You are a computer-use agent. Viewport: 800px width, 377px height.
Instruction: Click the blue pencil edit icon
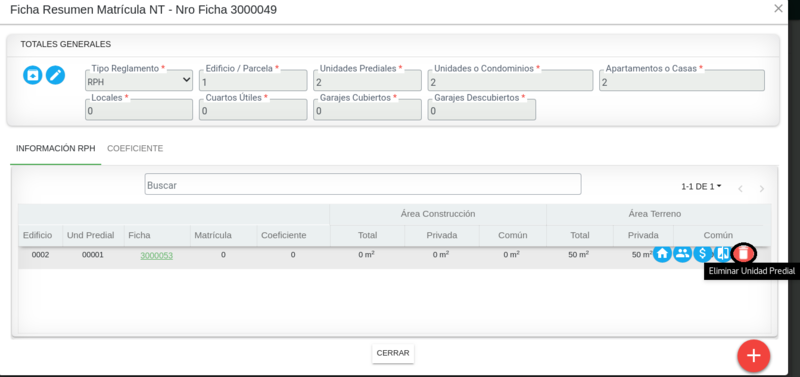[x=55, y=75]
